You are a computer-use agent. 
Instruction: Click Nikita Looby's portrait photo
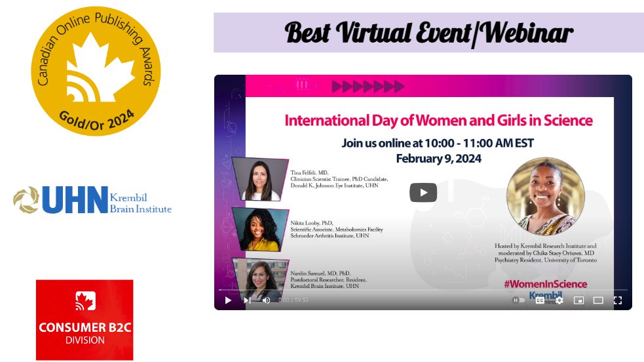click(x=260, y=230)
